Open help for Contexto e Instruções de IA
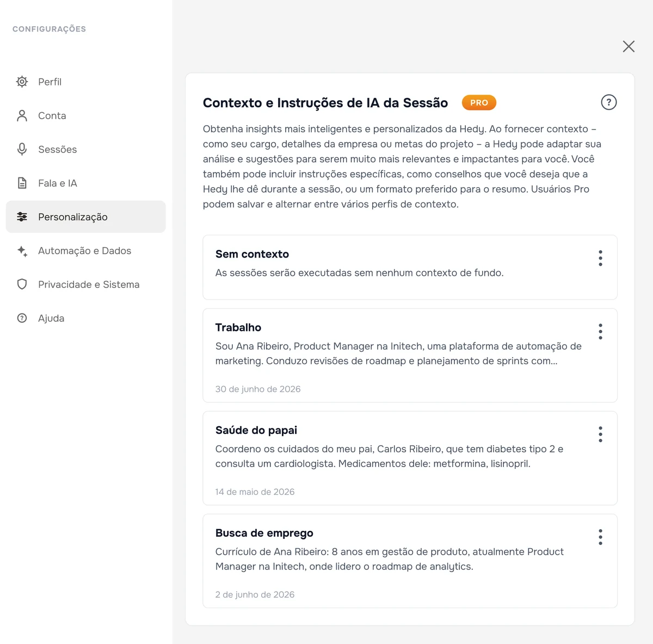 [608, 102]
